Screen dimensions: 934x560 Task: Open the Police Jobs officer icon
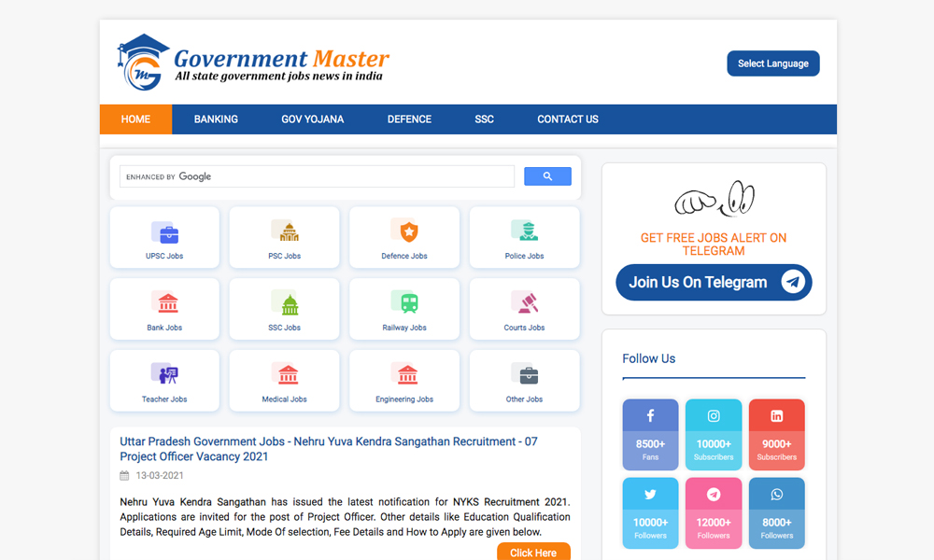pos(524,231)
